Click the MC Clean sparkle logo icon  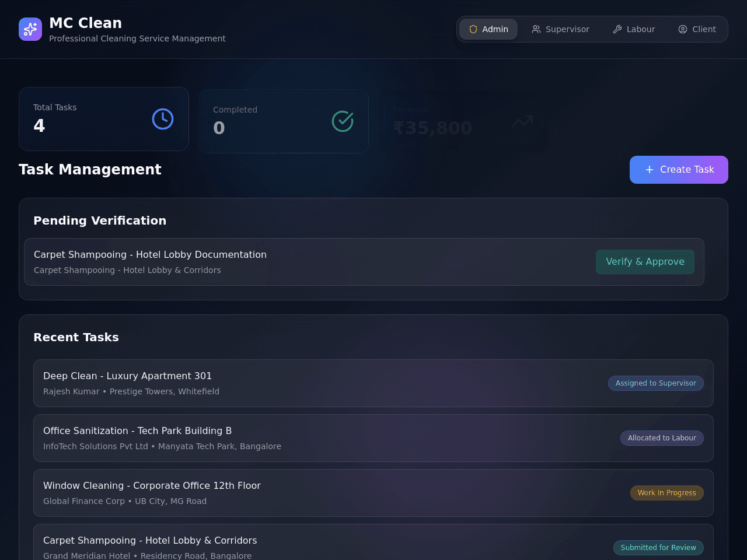(x=30, y=29)
